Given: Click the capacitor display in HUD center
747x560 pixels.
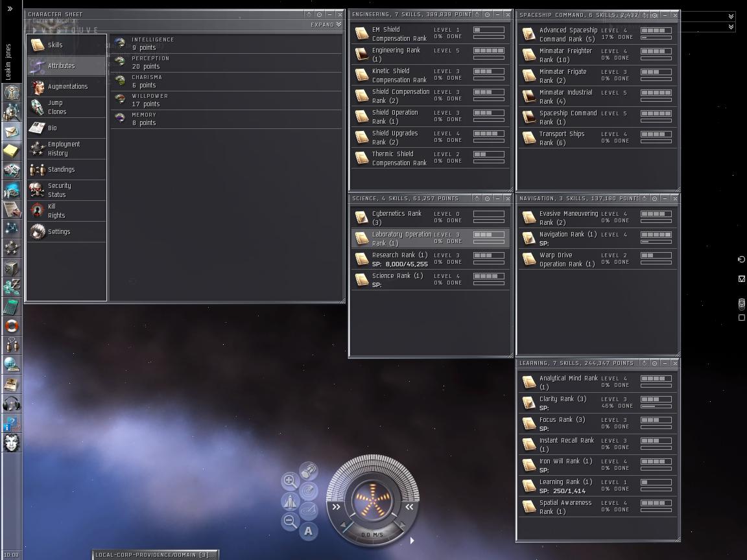Looking at the screenshot, I should [x=373, y=500].
